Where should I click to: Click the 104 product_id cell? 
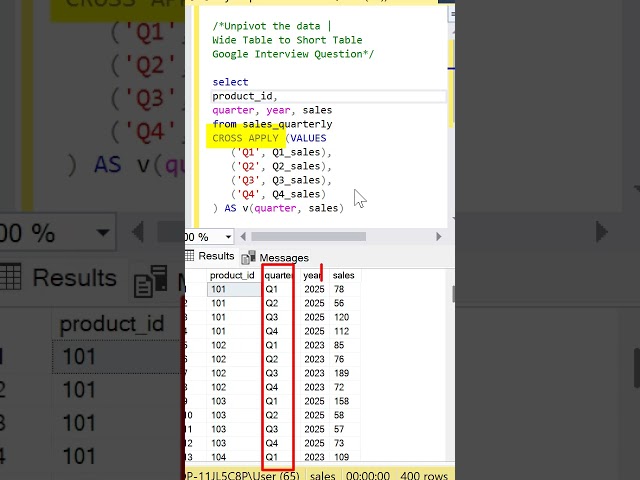point(218,457)
